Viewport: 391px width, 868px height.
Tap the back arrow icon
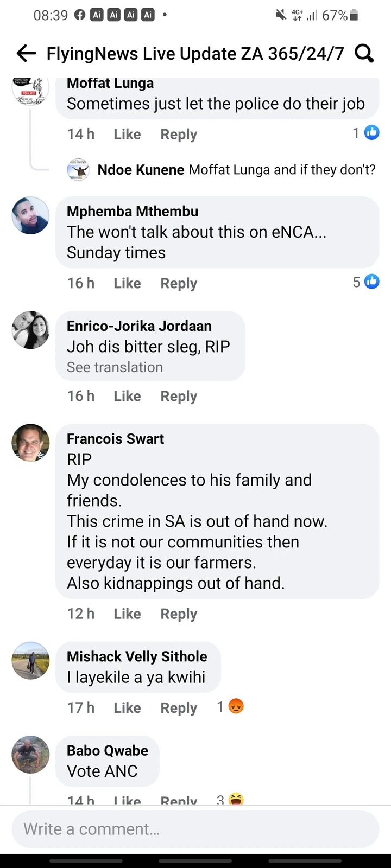tap(26, 53)
